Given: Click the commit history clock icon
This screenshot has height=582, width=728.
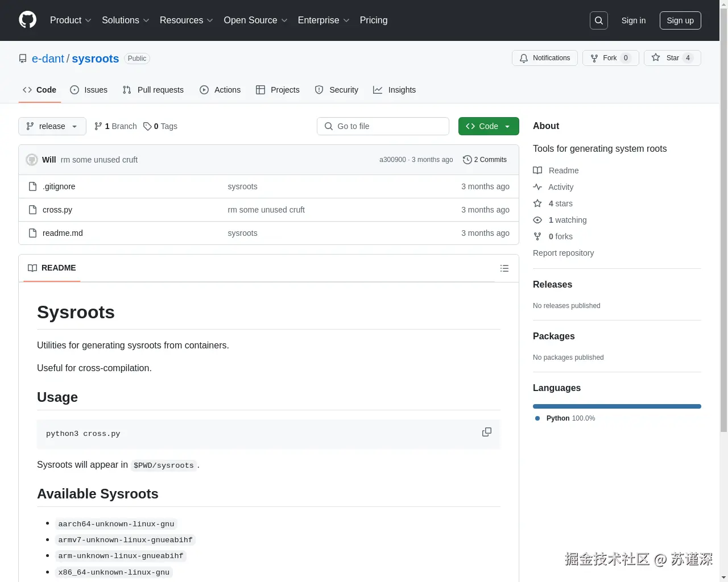Looking at the screenshot, I should click(x=468, y=160).
